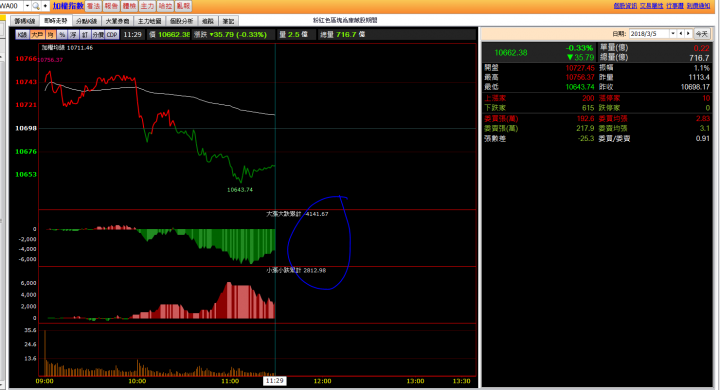Click the 13:30 label on the time axis

(461, 381)
